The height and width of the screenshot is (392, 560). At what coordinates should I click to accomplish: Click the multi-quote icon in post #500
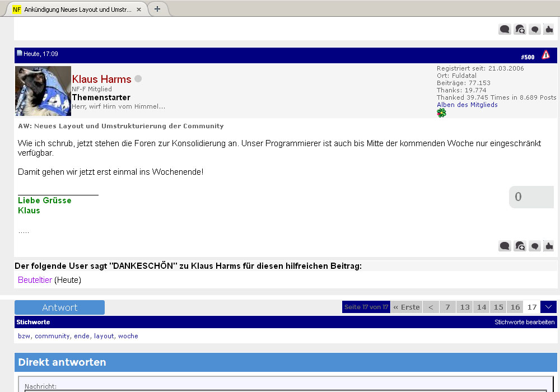[x=520, y=246]
